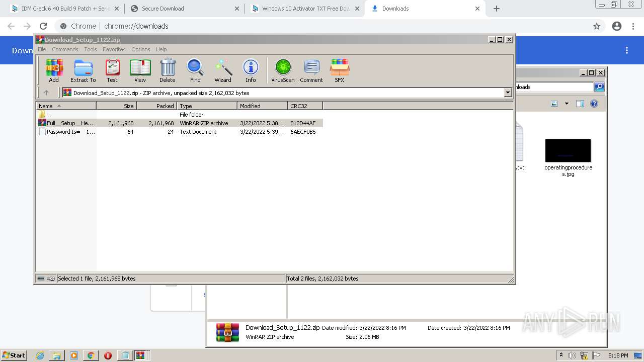Sort by CRC32 column header
This screenshot has height=362, width=644.
(305, 106)
